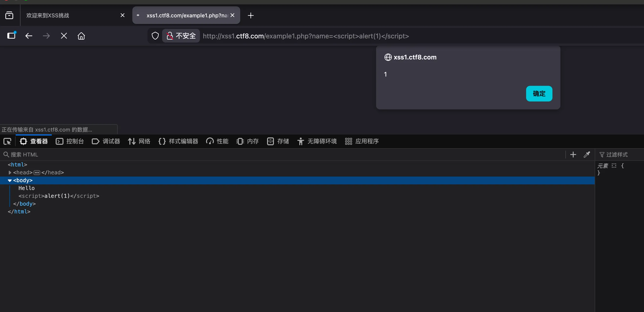Activate the element picker tool
Image resolution: width=644 pixels, height=312 pixels.
point(8,142)
